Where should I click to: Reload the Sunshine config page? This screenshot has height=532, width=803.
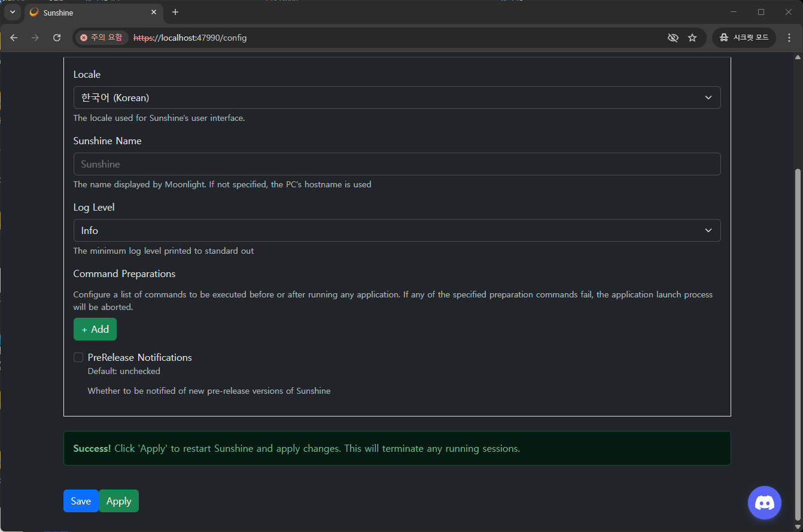pyautogui.click(x=57, y=38)
